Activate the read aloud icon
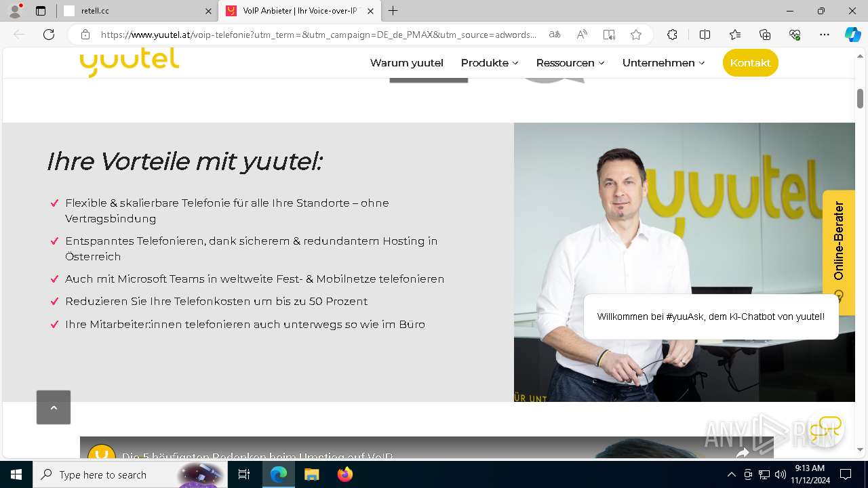868x488 pixels. [x=582, y=35]
